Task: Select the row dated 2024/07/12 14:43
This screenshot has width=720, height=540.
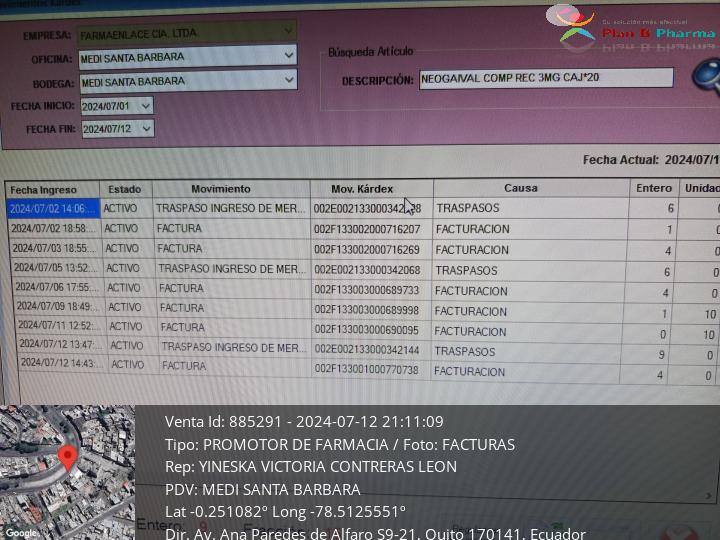Action: 369,370
